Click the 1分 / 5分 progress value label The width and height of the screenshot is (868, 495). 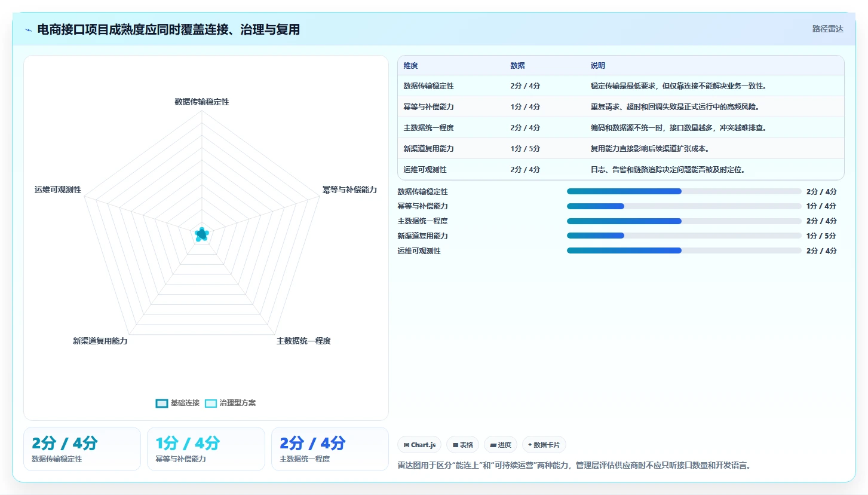pyautogui.click(x=821, y=236)
